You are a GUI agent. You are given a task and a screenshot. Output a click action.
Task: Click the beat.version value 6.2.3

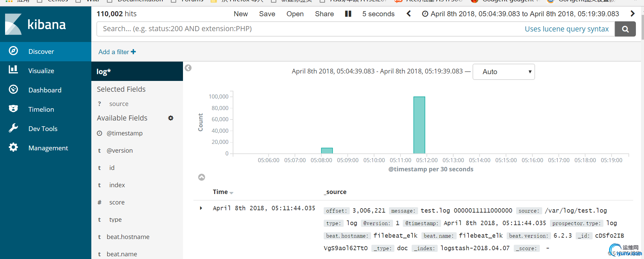pos(562,236)
